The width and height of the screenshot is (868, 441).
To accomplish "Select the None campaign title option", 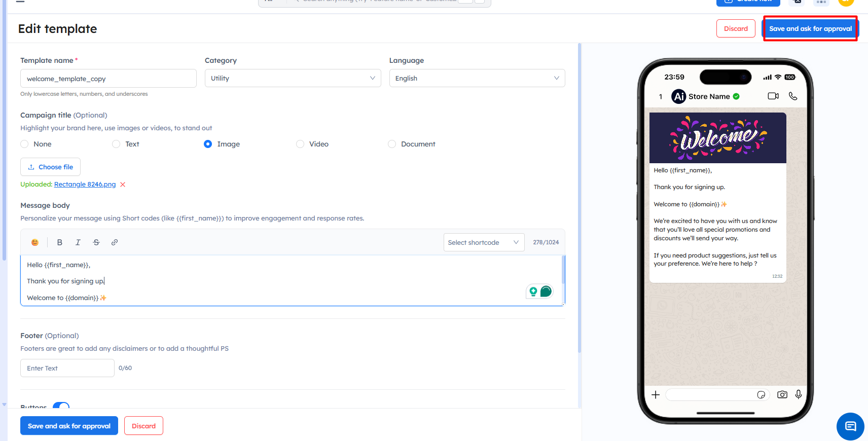I will [x=24, y=144].
